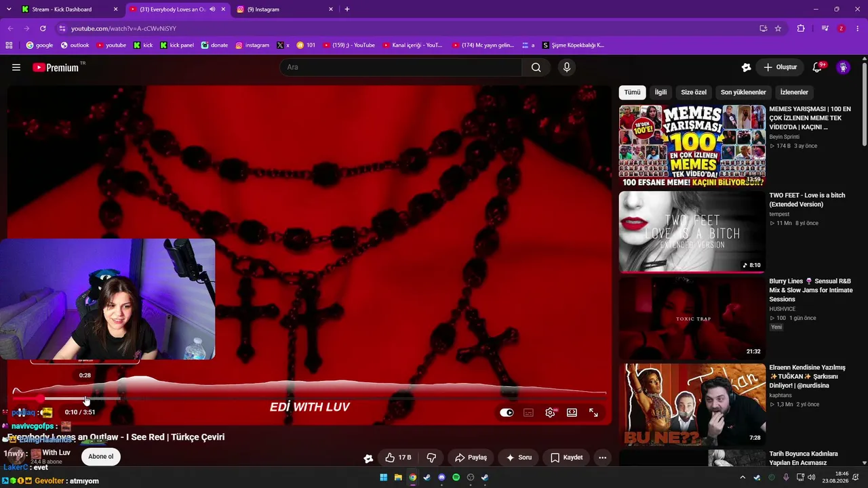The width and height of the screenshot is (868, 488).
Task: Click the Paylaş share button
Action: pos(471,457)
